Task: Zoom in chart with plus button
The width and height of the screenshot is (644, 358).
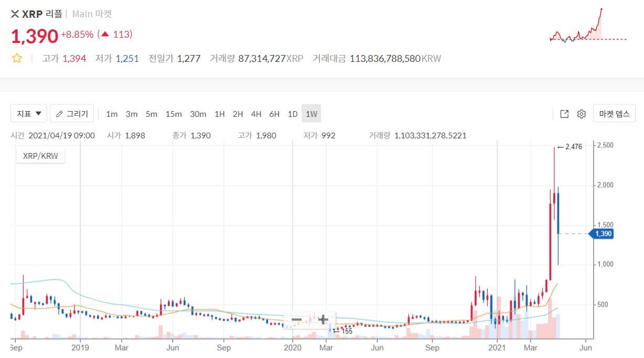Action: pyautogui.click(x=323, y=319)
